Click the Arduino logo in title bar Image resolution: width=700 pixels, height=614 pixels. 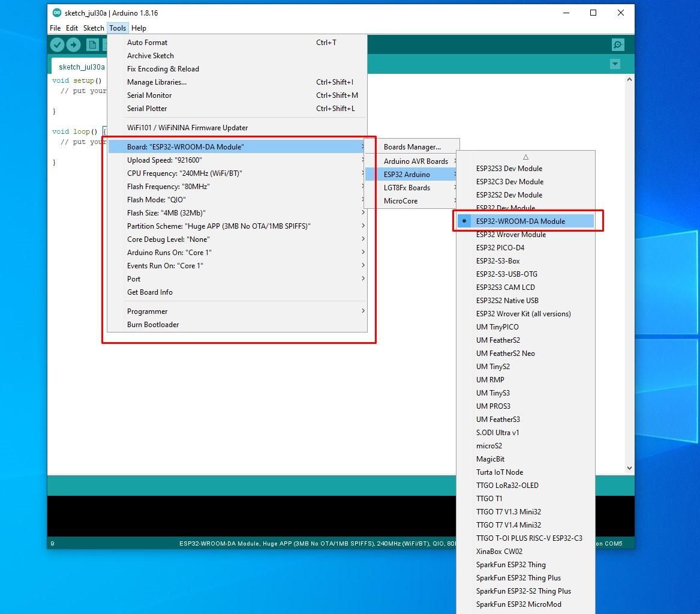click(57, 13)
